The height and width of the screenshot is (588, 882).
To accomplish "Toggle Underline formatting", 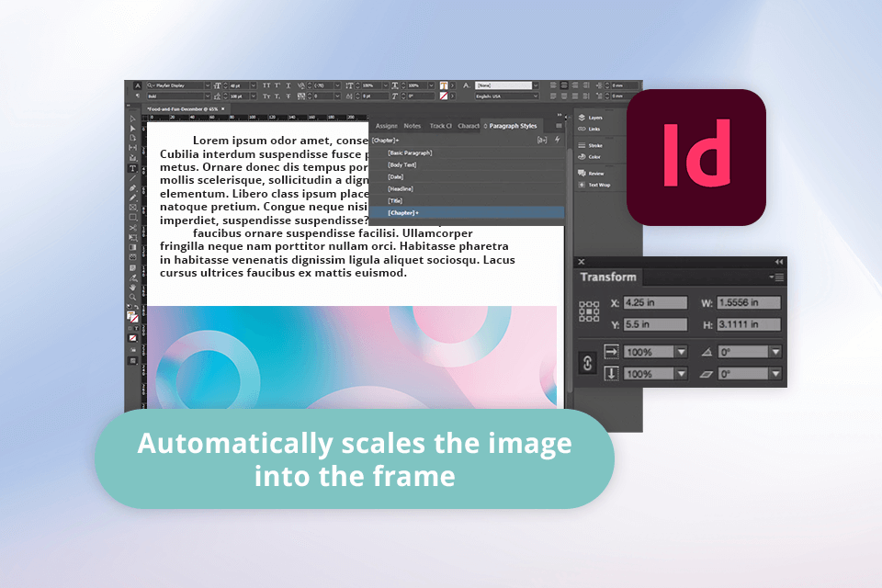I will (x=288, y=85).
